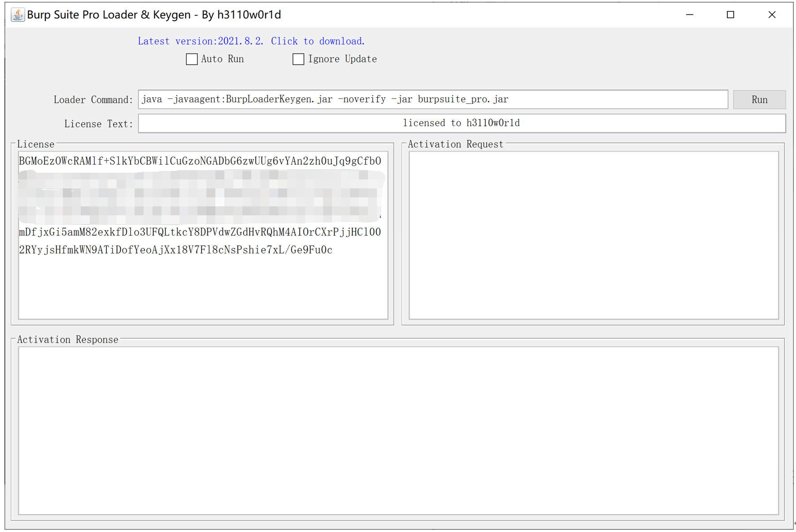Image resolution: width=796 pixels, height=532 pixels.
Task: Click the Run button
Action: 759,100
